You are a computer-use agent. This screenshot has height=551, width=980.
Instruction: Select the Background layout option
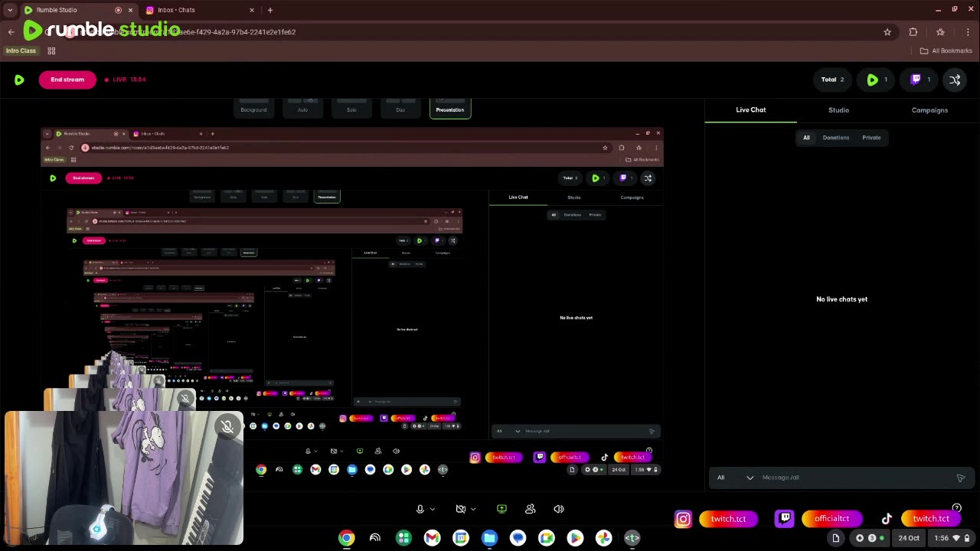(x=253, y=108)
